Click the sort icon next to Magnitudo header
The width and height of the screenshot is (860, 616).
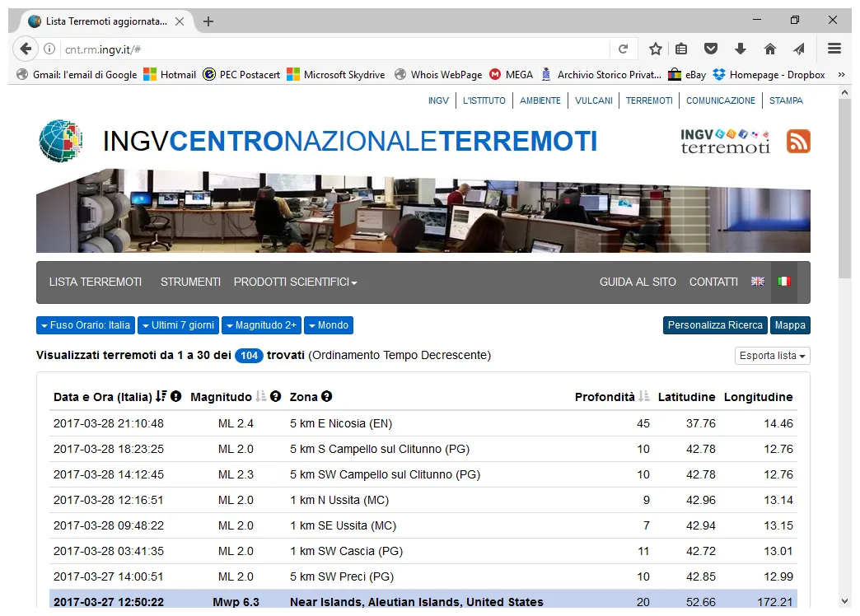pos(262,396)
